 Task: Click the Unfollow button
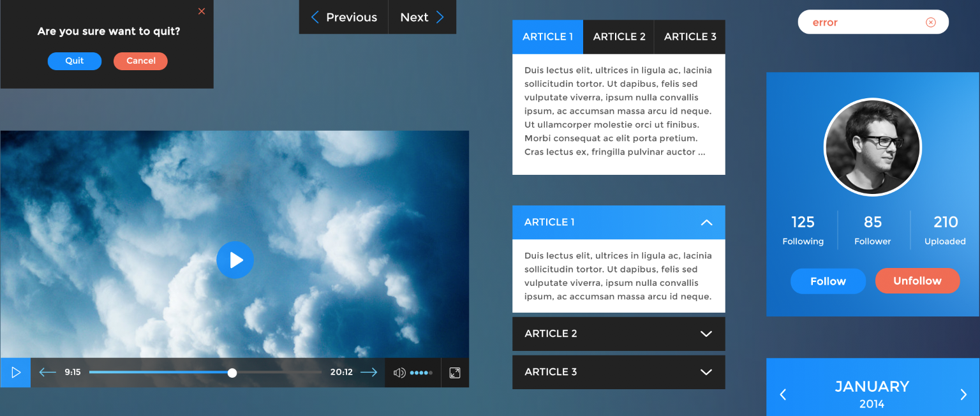[x=917, y=281]
